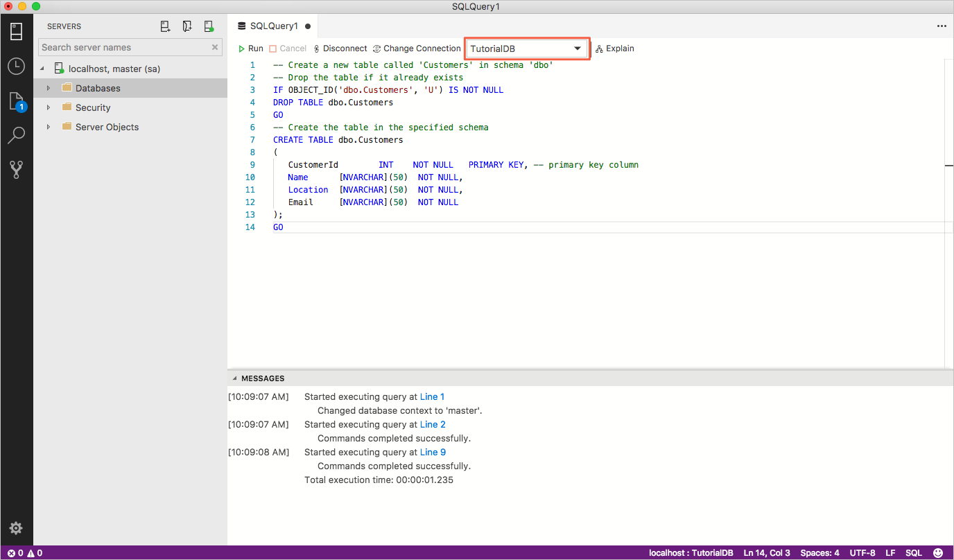Image resolution: width=954 pixels, height=560 pixels.
Task: Click the SQL language mode in status bar
Action: (913, 553)
